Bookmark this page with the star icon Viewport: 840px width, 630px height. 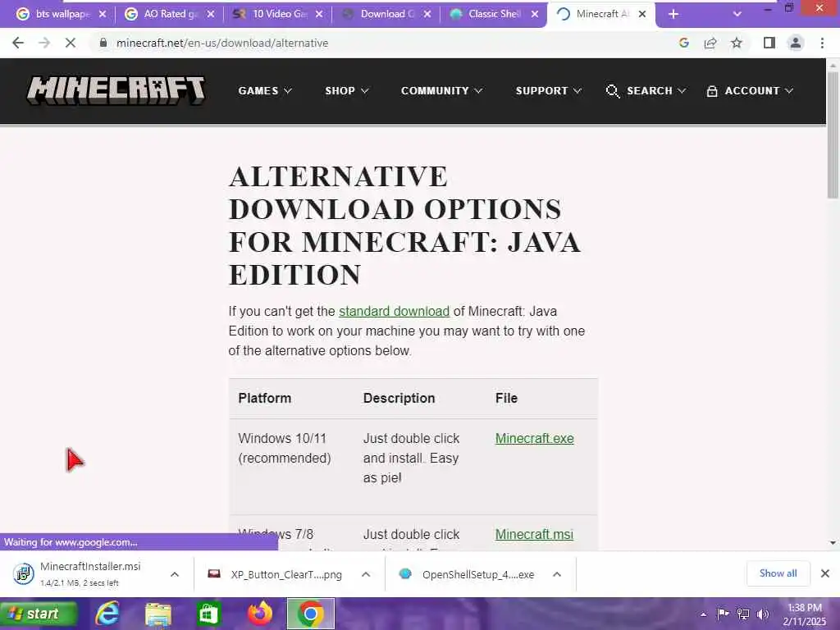pos(737,43)
